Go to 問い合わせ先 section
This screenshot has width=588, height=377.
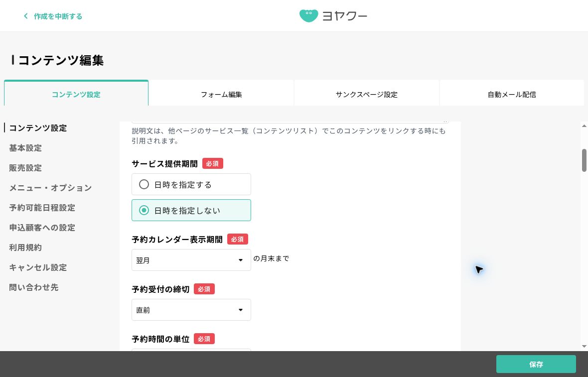(34, 287)
